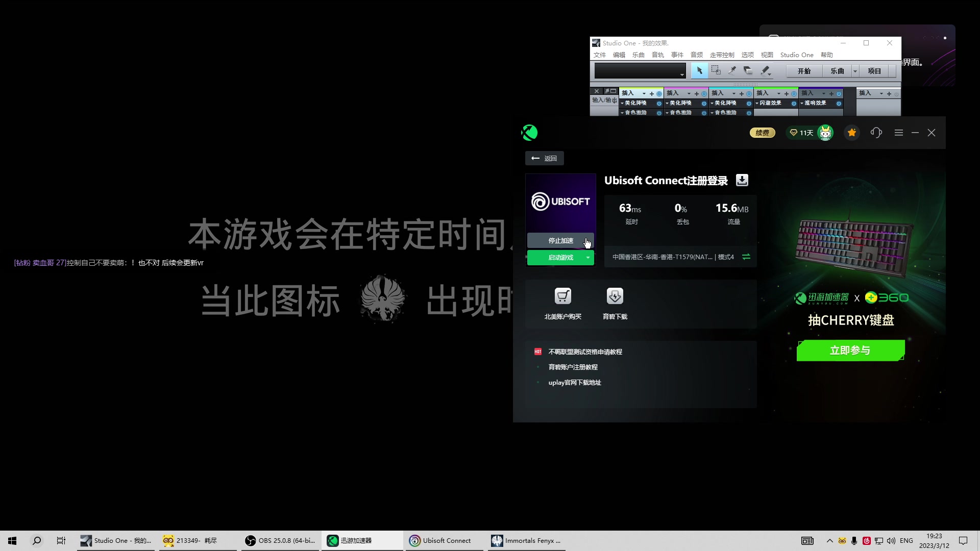Bypass 美化降噪 on the yellow-green channel

(659, 104)
